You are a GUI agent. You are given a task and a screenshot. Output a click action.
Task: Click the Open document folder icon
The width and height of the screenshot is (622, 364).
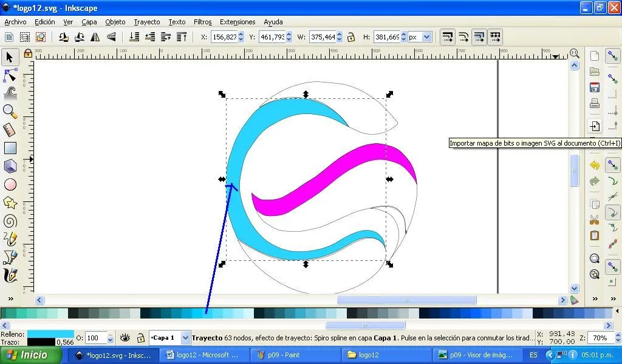pyautogui.click(x=594, y=72)
